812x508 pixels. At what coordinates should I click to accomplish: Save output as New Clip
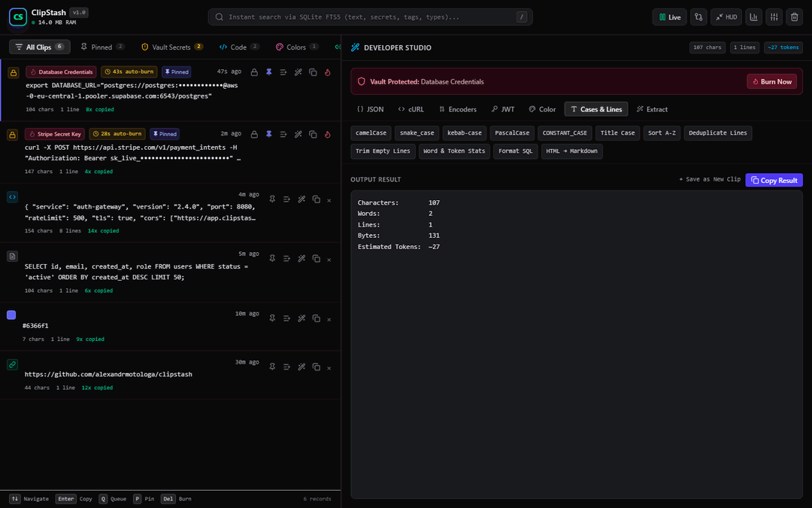click(x=710, y=179)
